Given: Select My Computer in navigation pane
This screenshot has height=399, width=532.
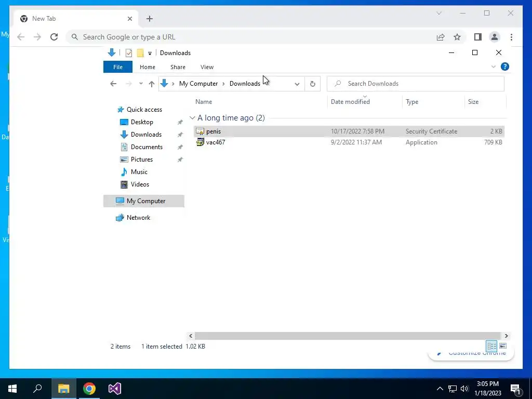Looking at the screenshot, I should click(x=144, y=201).
